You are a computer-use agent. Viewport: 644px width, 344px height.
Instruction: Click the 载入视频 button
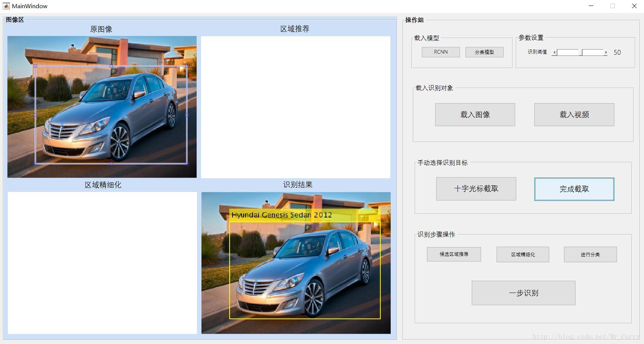click(574, 115)
